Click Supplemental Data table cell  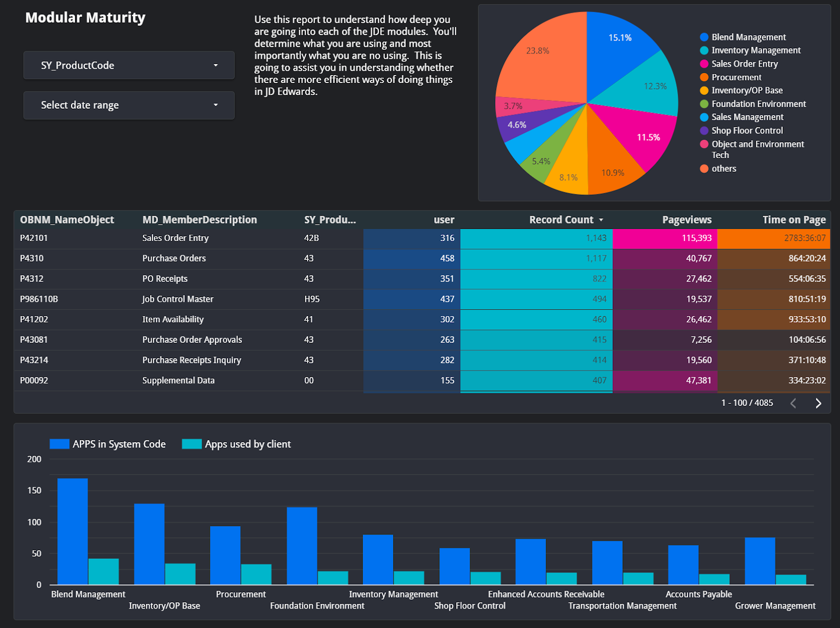coord(178,381)
